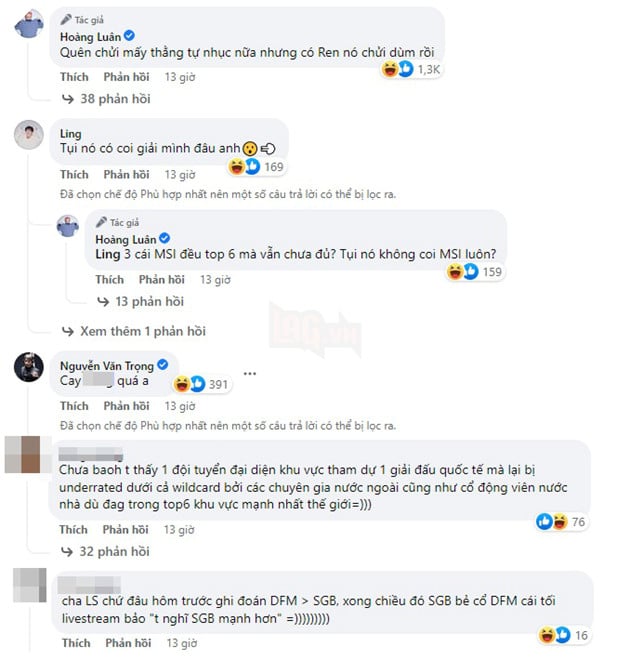View the 159 reactions on Hoàng Luân's MSI reply
The width and height of the screenshot is (630, 660).
coord(474,271)
